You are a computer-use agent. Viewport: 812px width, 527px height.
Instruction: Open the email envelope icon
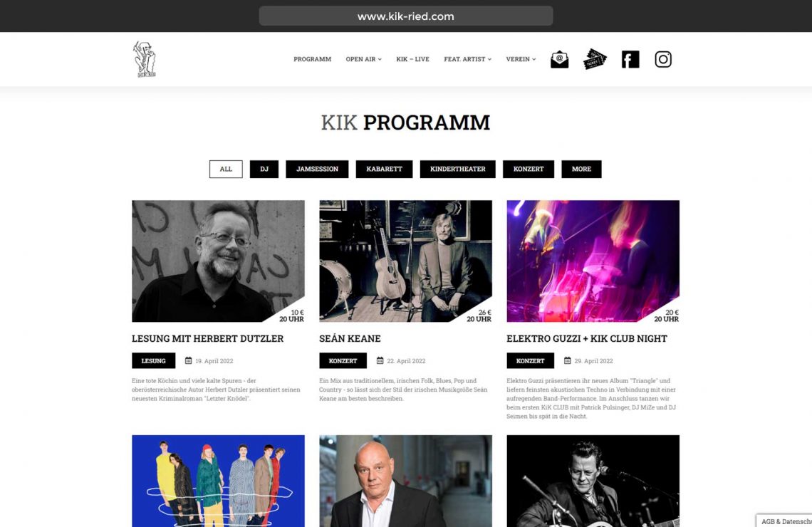(x=559, y=60)
